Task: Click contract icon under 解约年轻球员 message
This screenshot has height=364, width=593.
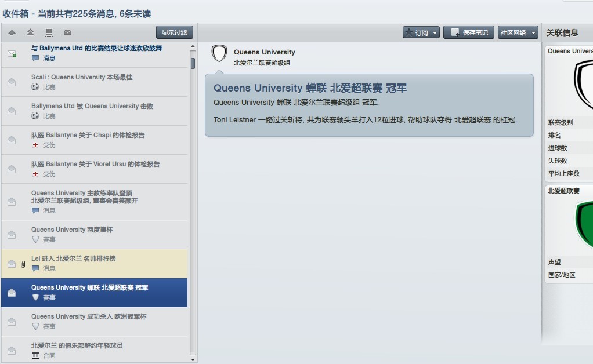Action: point(35,356)
